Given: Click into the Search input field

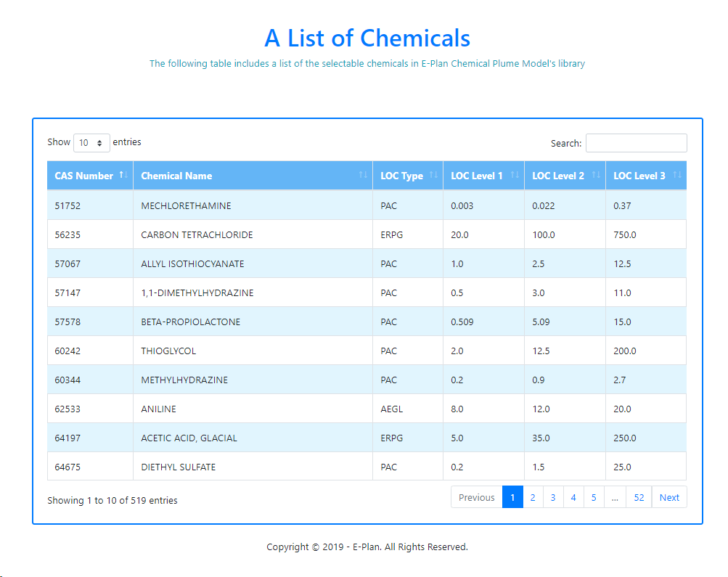Looking at the screenshot, I should [x=636, y=143].
